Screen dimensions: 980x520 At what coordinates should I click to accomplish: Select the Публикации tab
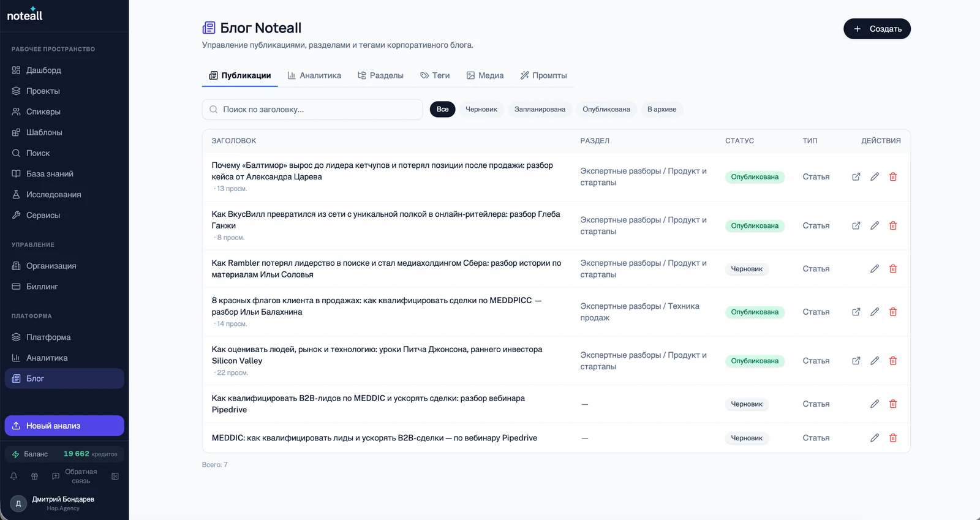tap(240, 75)
